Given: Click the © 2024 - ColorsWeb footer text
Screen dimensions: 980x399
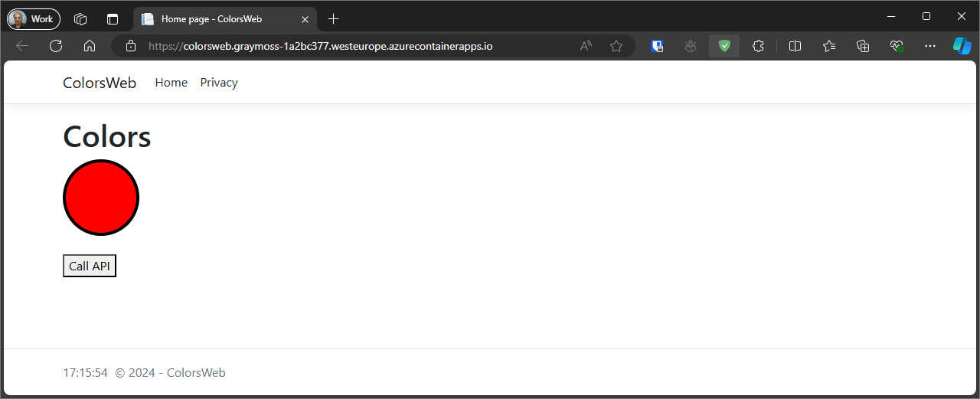Looking at the screenshot, I should [171, 373].
